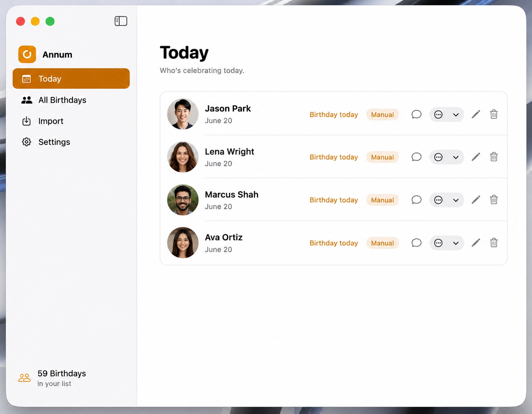The image size is (532, 414).
Task: Click the "59 Birthdays" count text
Action: [62, 374]
